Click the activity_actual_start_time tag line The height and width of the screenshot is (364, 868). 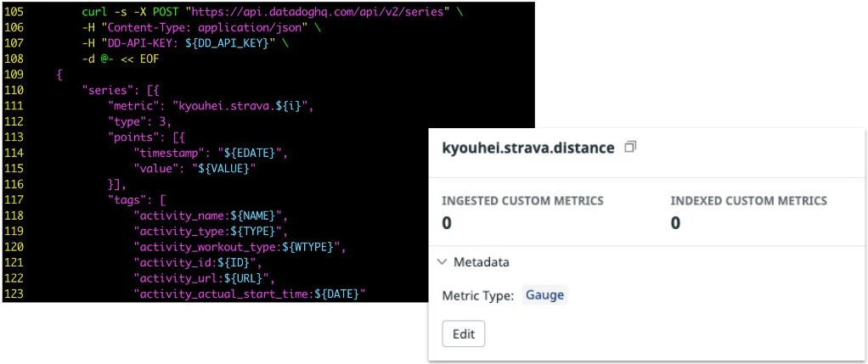[x=251, y=294]
